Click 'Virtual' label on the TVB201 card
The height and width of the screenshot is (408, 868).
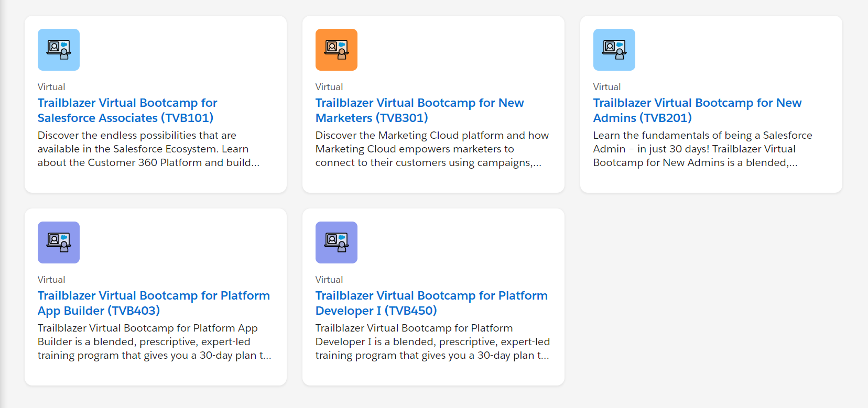click(x=607, y=87)
